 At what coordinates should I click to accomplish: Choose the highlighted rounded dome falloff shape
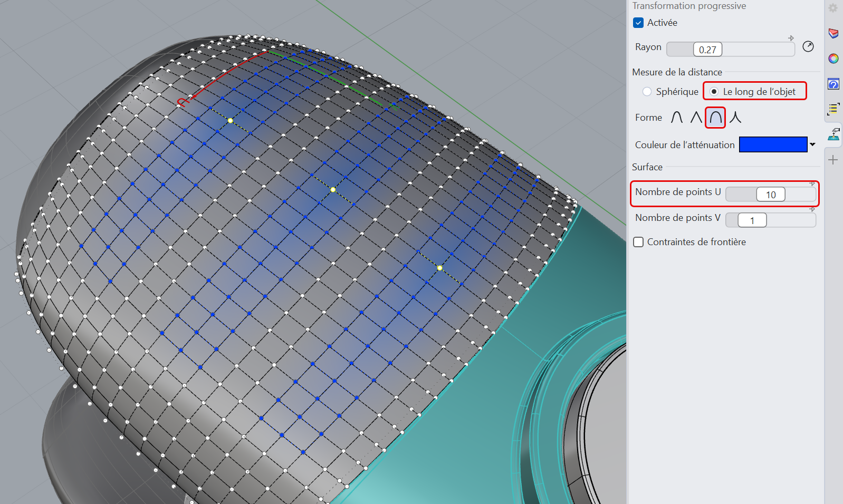715,117
